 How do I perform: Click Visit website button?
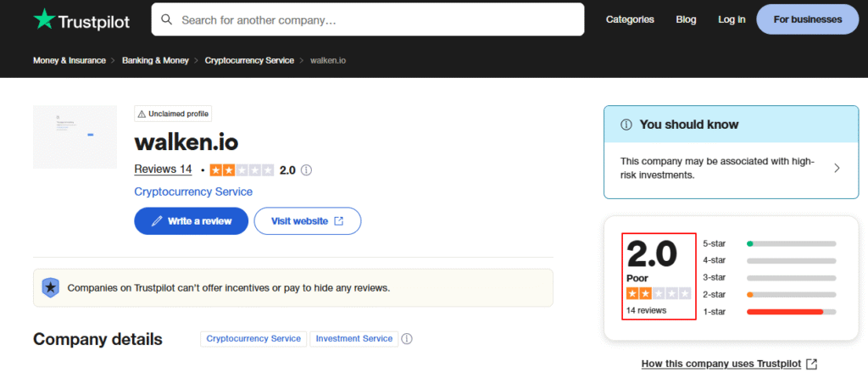tap(307, 221)
